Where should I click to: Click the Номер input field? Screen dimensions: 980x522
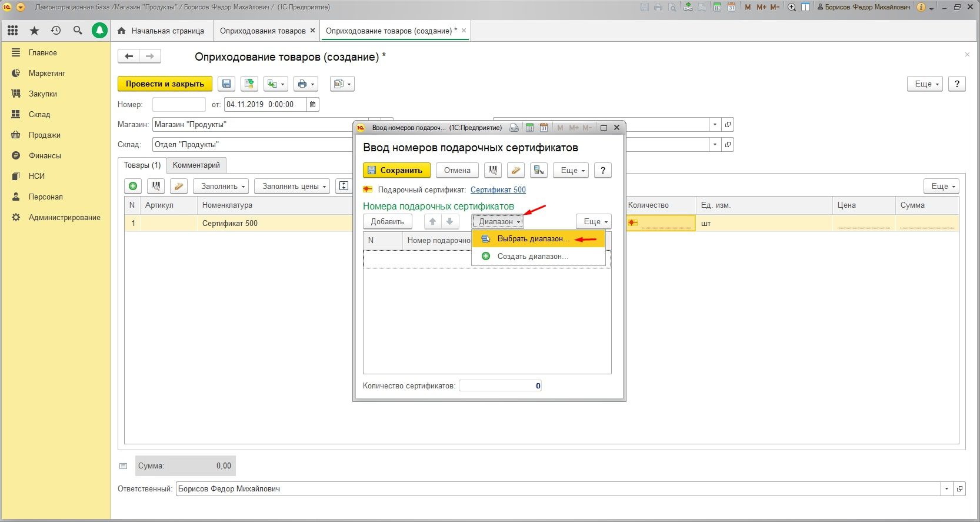pyautogui.click(x=179, y=105)
